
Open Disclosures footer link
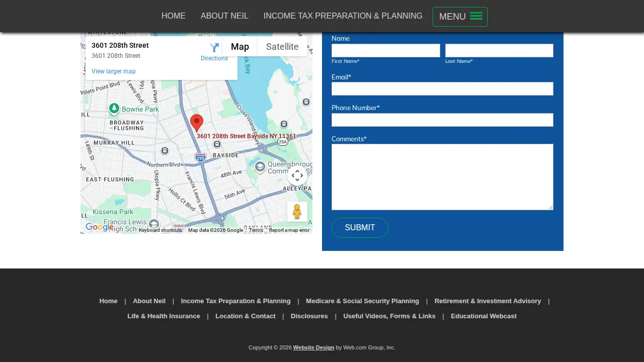[309, 316]
